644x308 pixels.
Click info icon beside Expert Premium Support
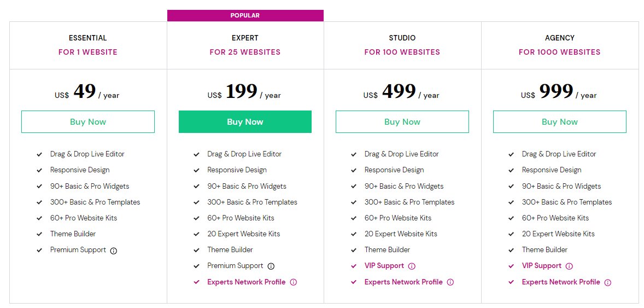tap(271, 266)
